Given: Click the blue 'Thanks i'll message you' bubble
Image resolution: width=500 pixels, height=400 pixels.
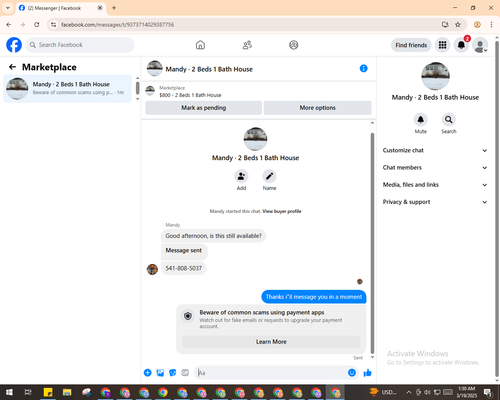Looking at the screenshot, I should (x=314, y=297).
